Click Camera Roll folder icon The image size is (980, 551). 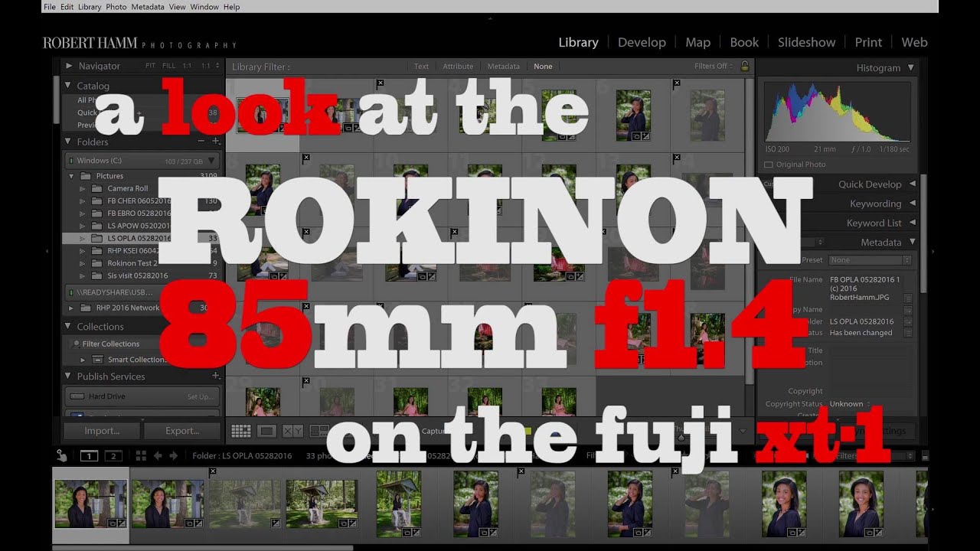pos(97,188)
